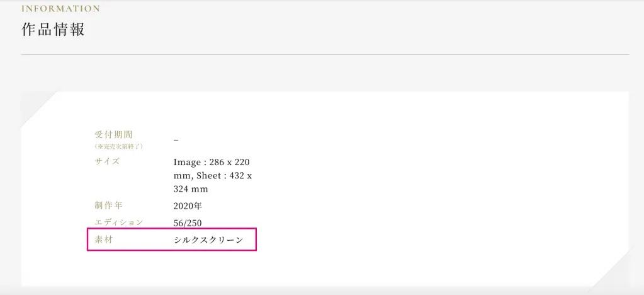The width and height of the screenshot is (644, 295).
Task: Click the "mm, Sheet : 432 x" text line
Action: (x=212, y=175)
